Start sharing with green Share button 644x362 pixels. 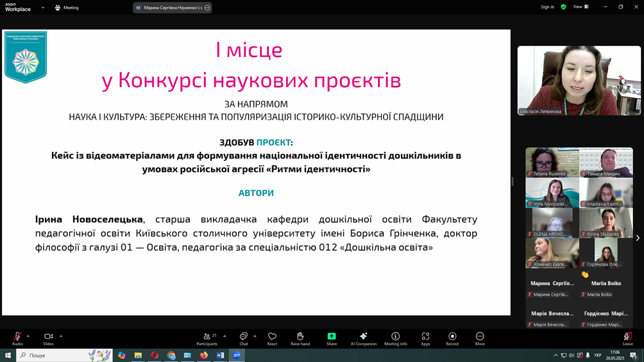[332, 337]
